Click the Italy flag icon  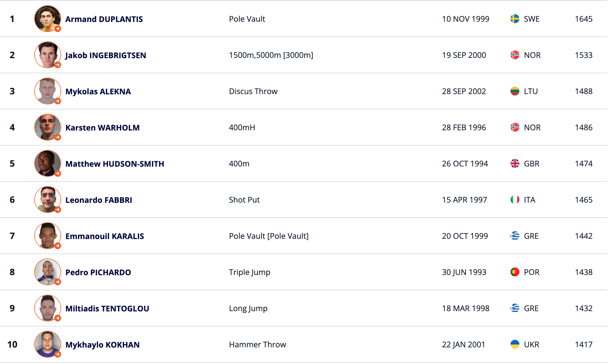pos(515,200)
